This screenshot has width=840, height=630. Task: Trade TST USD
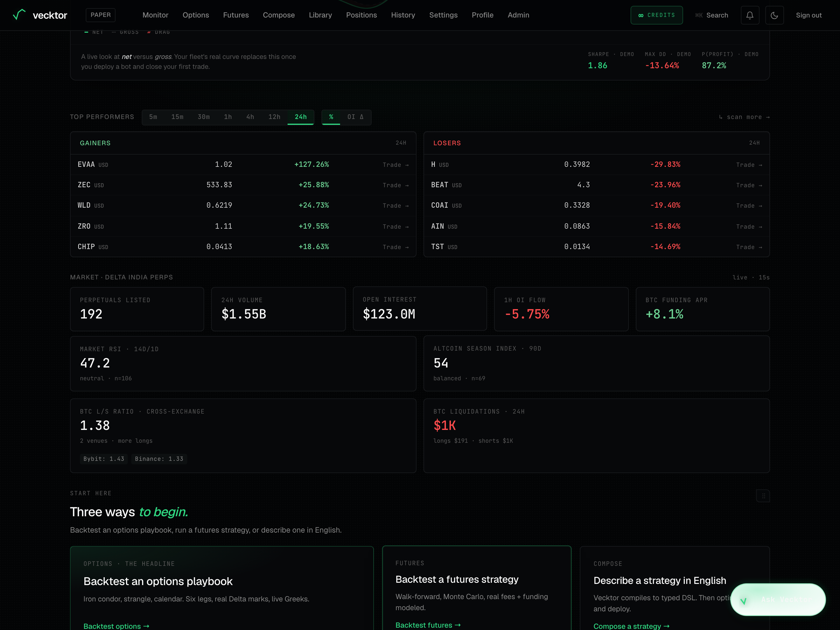point(749,247)
